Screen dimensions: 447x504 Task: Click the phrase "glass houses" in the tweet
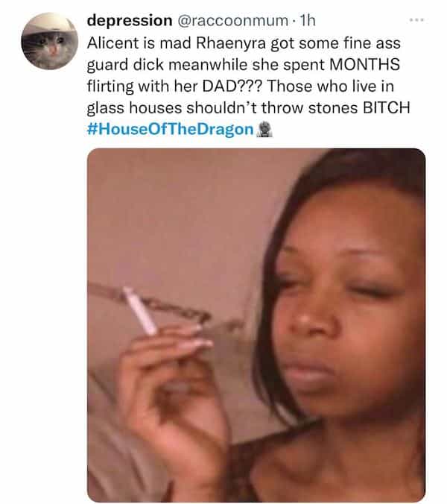(134, 108)
